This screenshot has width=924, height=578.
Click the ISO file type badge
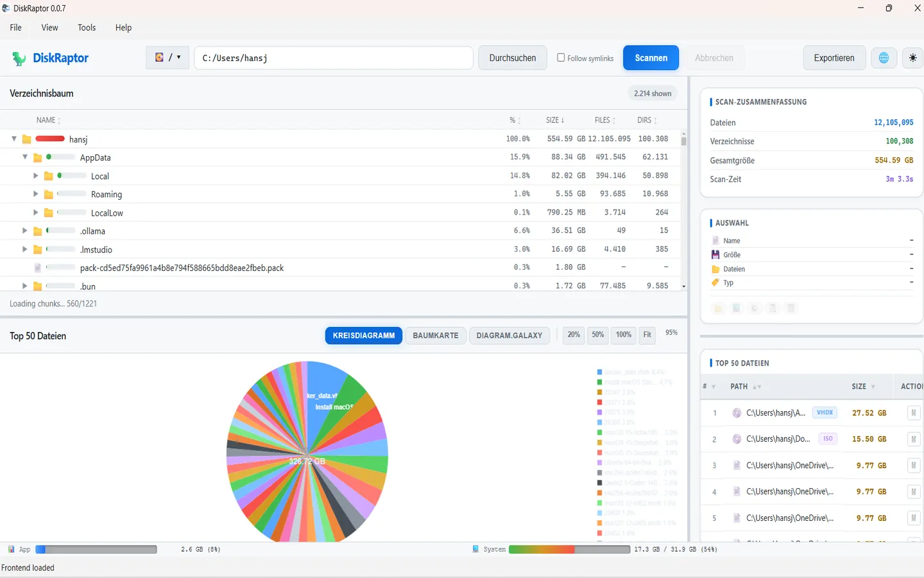coord(828,439)
